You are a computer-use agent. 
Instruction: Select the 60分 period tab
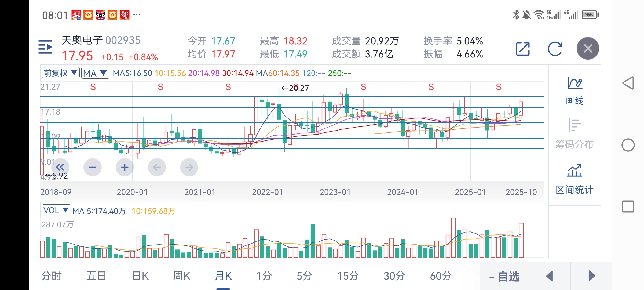pos(441,276)
